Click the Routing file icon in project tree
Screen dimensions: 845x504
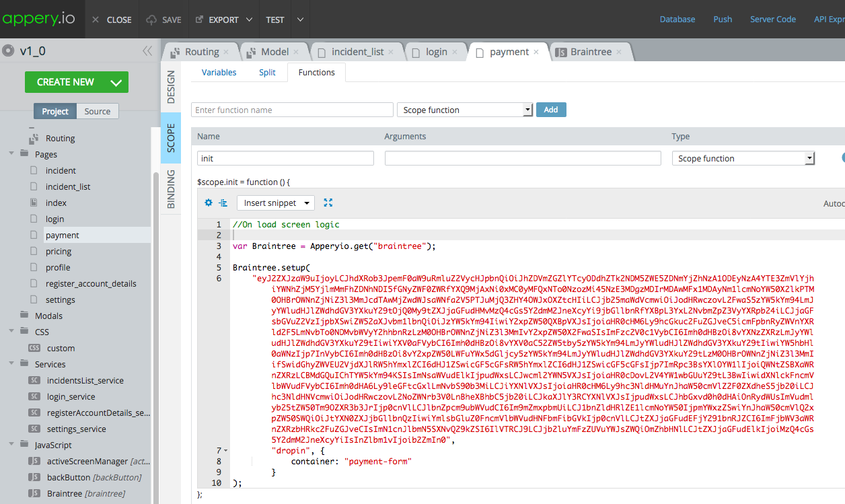[34, 138]
